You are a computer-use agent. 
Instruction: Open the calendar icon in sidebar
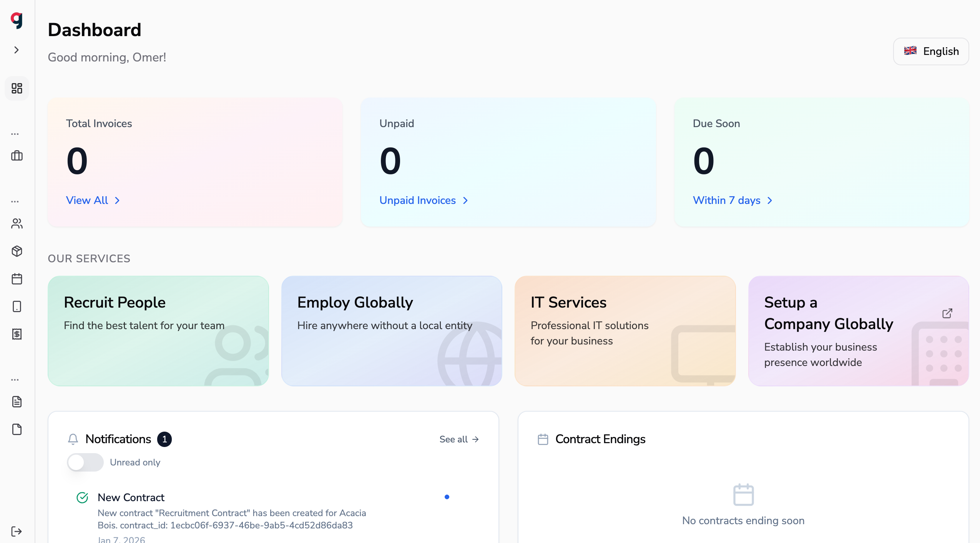point(17,279)
